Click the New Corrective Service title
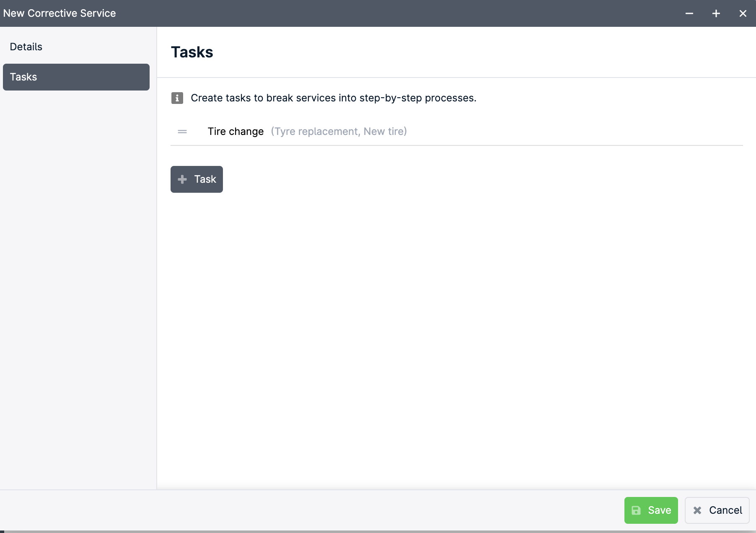The height and width of the screenshot is (533, 756). pyautogui.click(x=60, y=13)
